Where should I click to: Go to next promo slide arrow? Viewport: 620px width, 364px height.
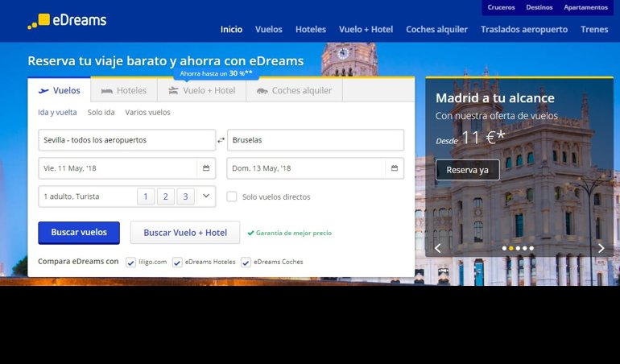tap(601, 248)
